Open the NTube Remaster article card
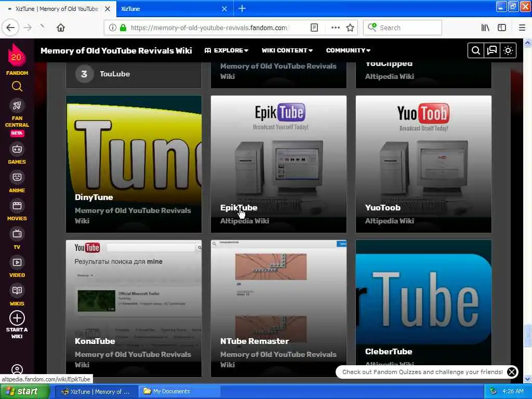Image resolution: width=532 pixels, height=399 pixels. pyautogui.click(x=278, y=309)
